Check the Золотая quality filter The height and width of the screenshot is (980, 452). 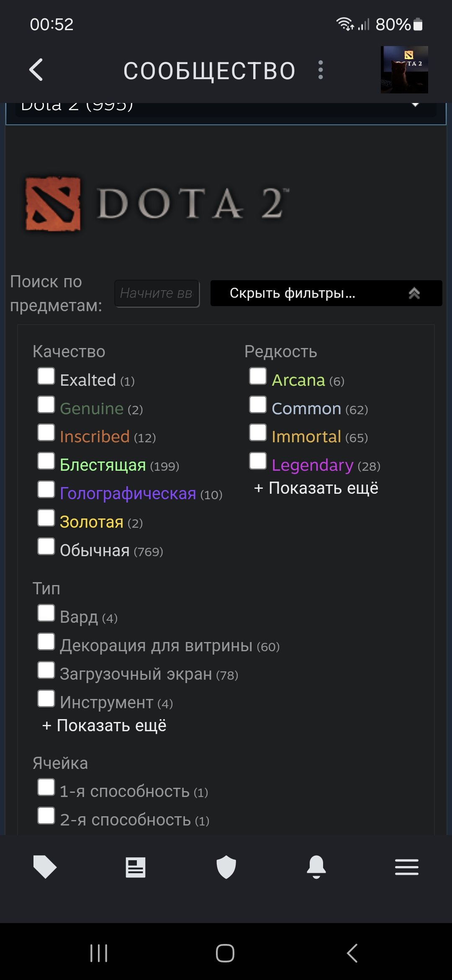pyautogui.click(x=46, y=518)
